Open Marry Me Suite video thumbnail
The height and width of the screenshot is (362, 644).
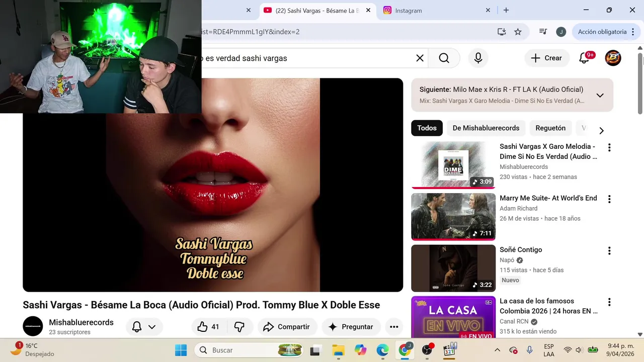tap(453, 217)
